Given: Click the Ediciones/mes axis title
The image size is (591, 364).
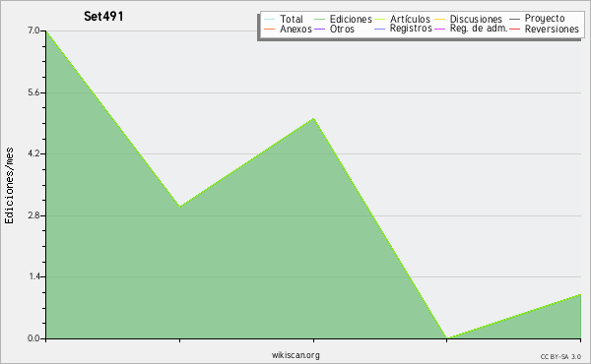Looking at the screenshot, I should pyautogui.click(x=9, y=186).
